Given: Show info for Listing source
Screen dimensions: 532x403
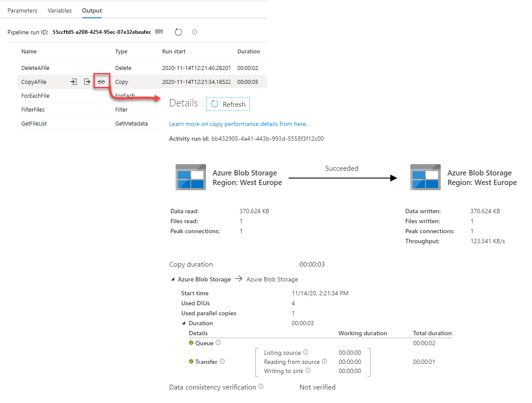Looking at the screenshot, I should coord(306,352).
